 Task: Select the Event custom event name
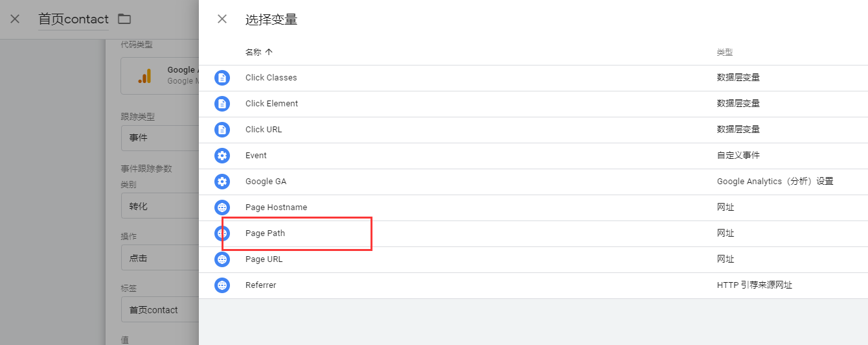pyautogui.click(x=256, y=156)
